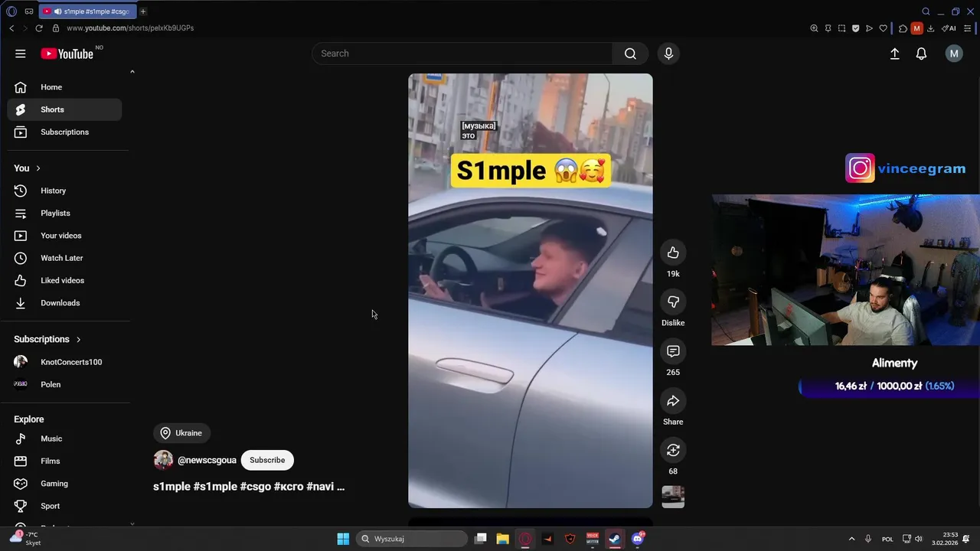Click the Ukraine location chip
This screenshot has height=551, width=980.
(x=181, y=433)
